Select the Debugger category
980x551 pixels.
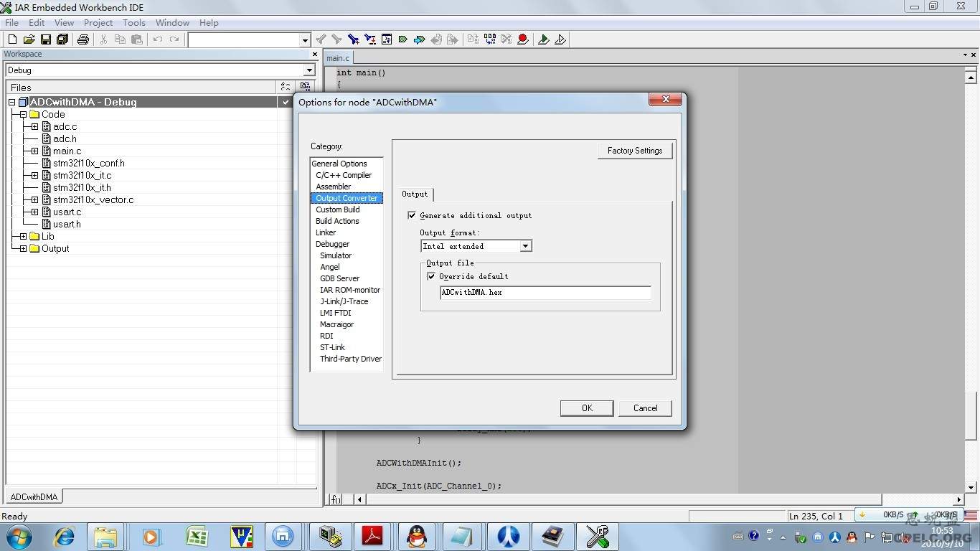click(x=332, y=244)
